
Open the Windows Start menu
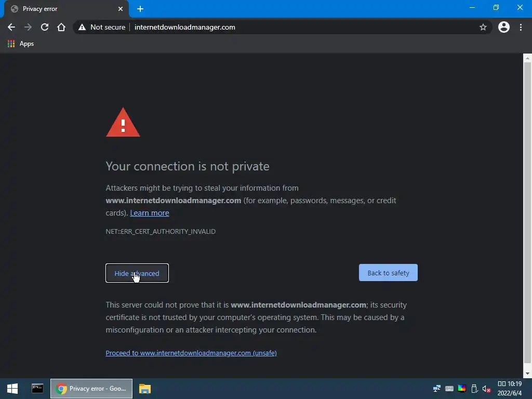(x=12, y=389)
